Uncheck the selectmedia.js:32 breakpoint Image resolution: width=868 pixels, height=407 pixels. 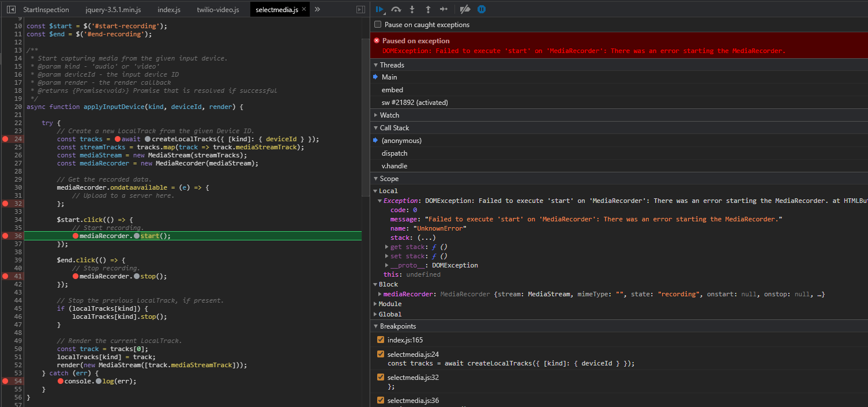point(381,377)
